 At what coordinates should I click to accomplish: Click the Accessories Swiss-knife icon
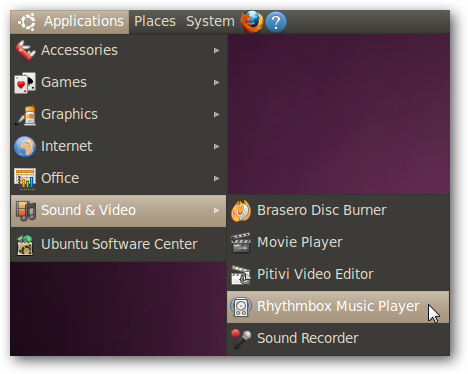25,50
